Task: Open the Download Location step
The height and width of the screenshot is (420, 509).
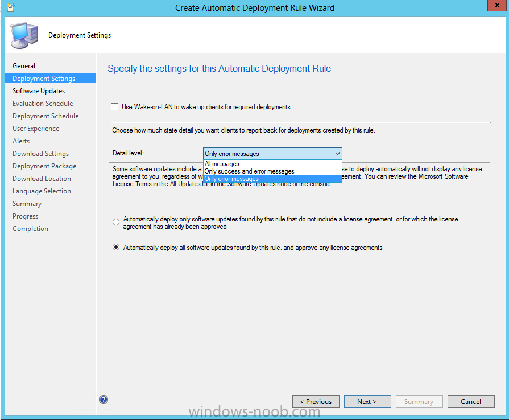Action: (x=42, y=179)
